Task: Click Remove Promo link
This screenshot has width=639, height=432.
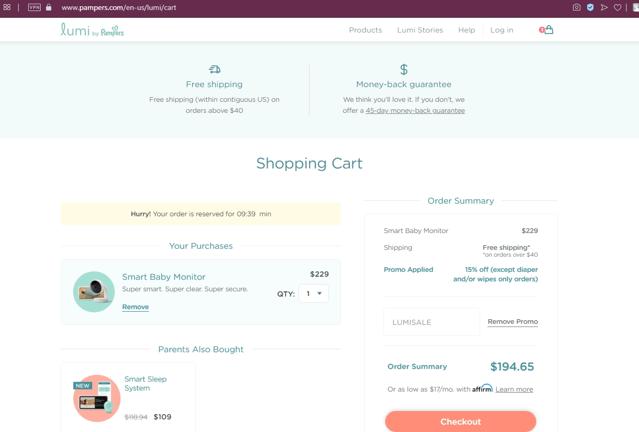Action: [513, 322]
